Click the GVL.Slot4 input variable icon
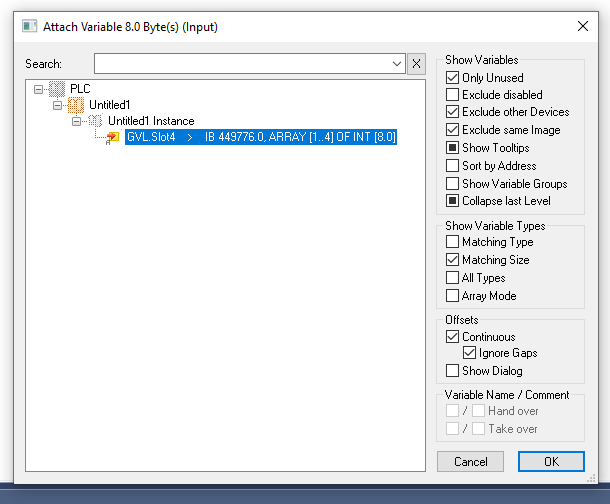Image resolution: width=610 pixels, height=504 pixels. click(x=113, y=137)
